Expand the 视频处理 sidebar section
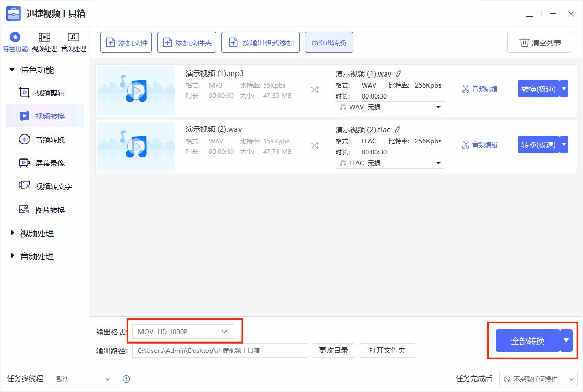 pos(12,232)
